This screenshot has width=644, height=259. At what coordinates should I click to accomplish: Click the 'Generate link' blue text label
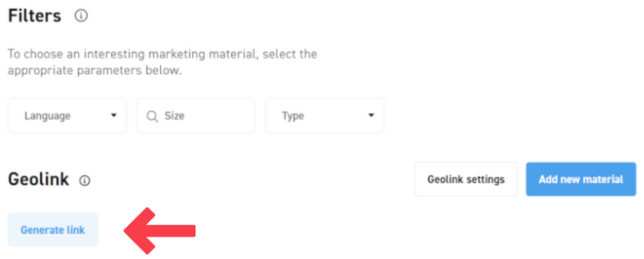53,230
